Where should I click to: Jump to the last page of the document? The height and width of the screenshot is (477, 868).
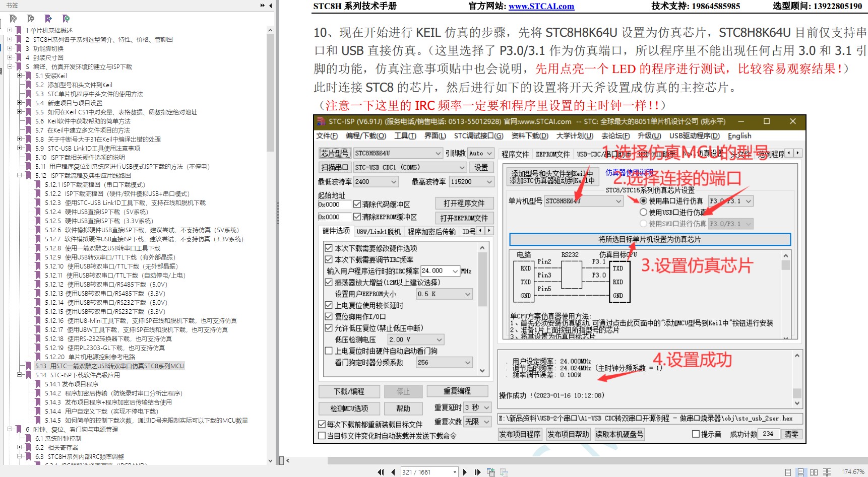pyautogui.click(x=477, y=472)
